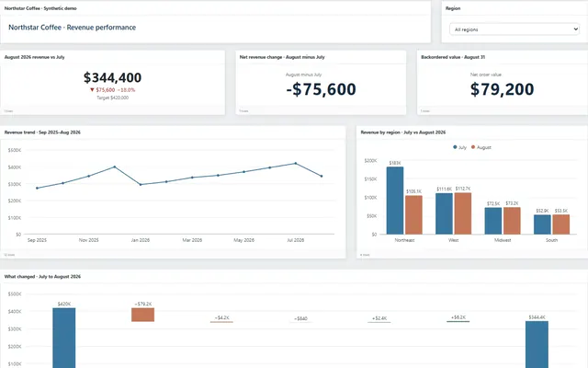Image resolution: width=588 pixels, height=368 pixels.
Task: Click the −$840 waterfall label
Action: point(300,318)
